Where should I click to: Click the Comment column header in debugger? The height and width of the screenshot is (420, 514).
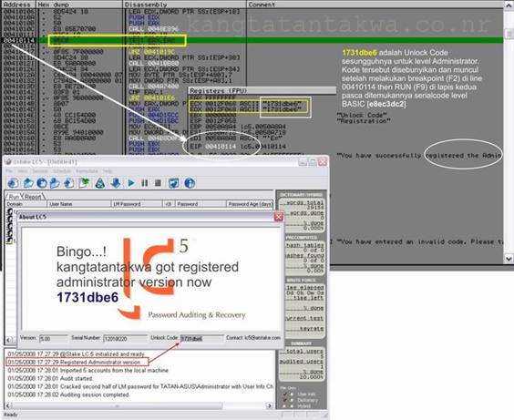tap(375, 5)
